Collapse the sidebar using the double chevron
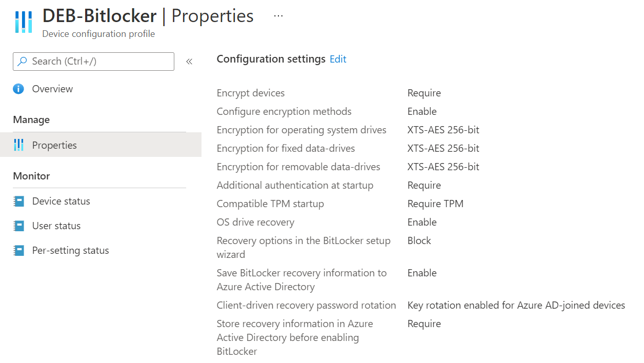Image resolution: width=644 pixels, height=363 pixels. [189, 61]
